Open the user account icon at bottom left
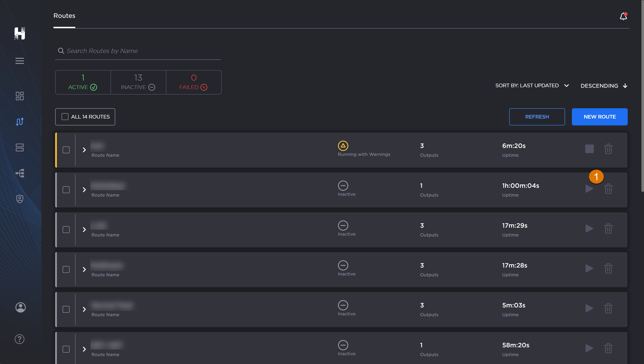Screen dimensions: 644x364 point(20,307)
